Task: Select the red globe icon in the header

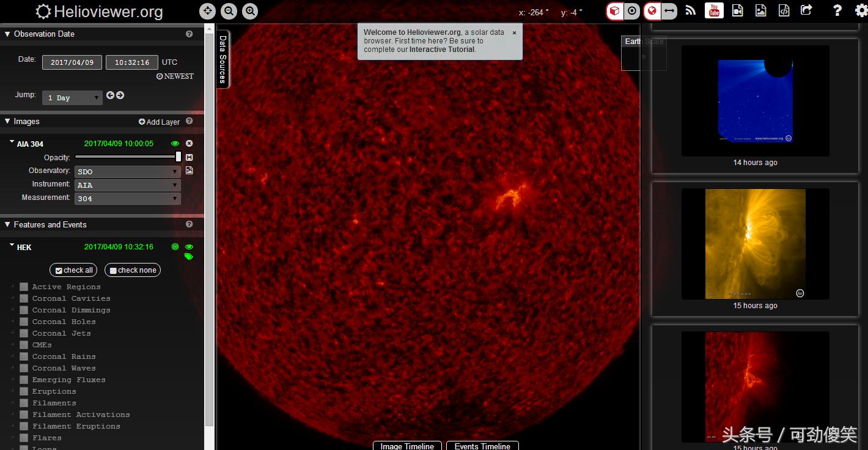Action: [x=652, y=11]
